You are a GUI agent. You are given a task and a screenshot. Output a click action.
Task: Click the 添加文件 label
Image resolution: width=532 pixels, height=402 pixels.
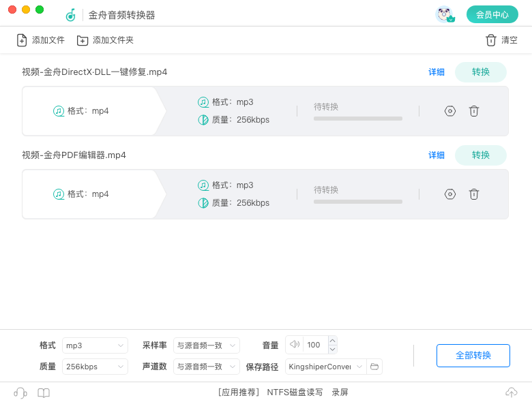[x=48, y=40]
